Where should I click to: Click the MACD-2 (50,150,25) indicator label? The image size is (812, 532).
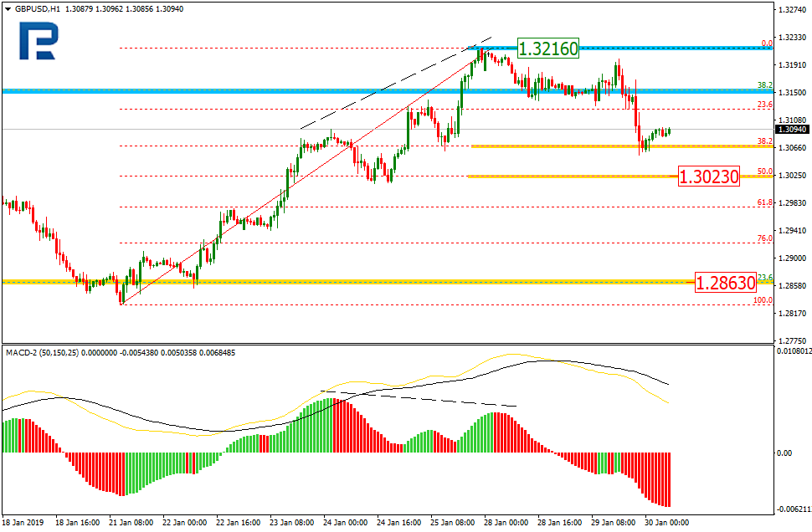coord(43,352)
